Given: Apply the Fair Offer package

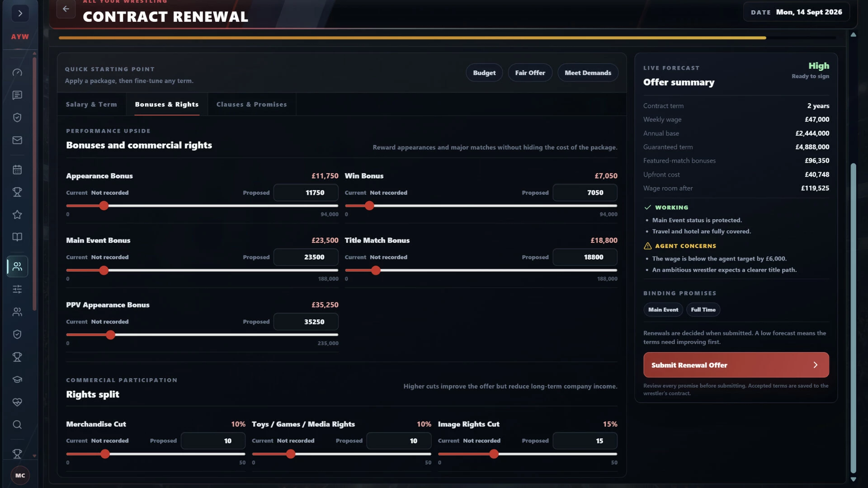Looking at the screenshot, I should coord(530,73).
